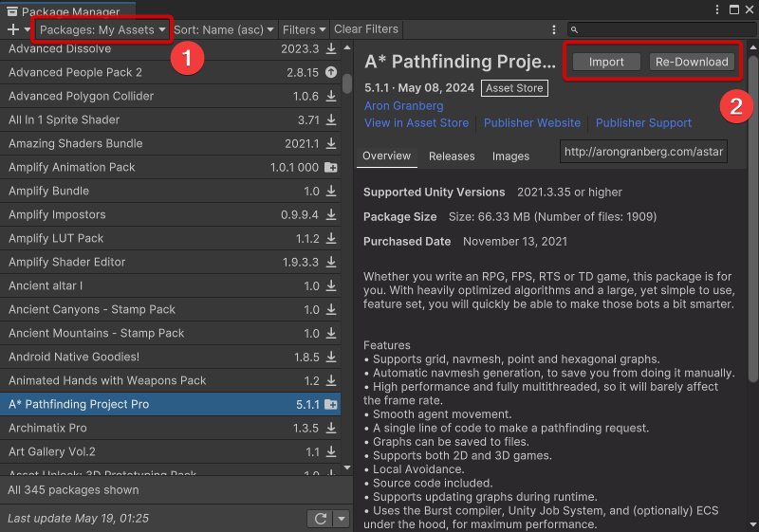This screenshot has width=759, height=532.
Task: Click download icon for Animated Hands with Weapons Pack
Action: click(331, 380)
